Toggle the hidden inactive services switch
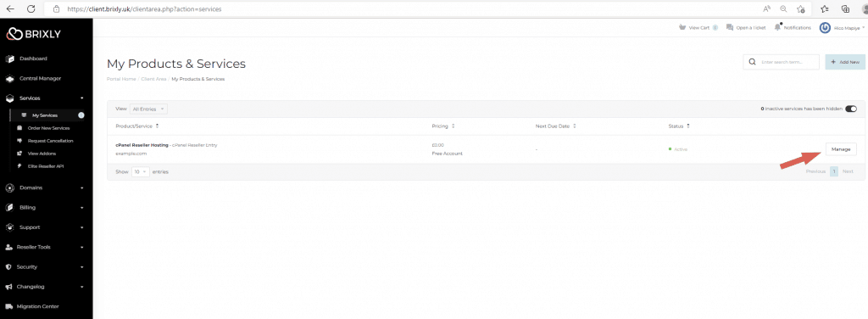Screen dimensions: 868x319 coord(851,109)
